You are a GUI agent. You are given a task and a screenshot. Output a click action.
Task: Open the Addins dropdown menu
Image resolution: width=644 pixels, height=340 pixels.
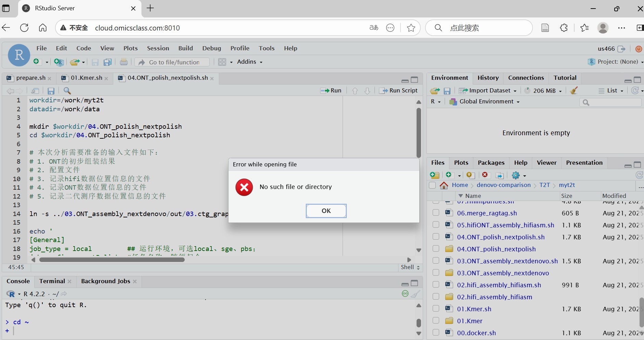[x=249, y=62]
